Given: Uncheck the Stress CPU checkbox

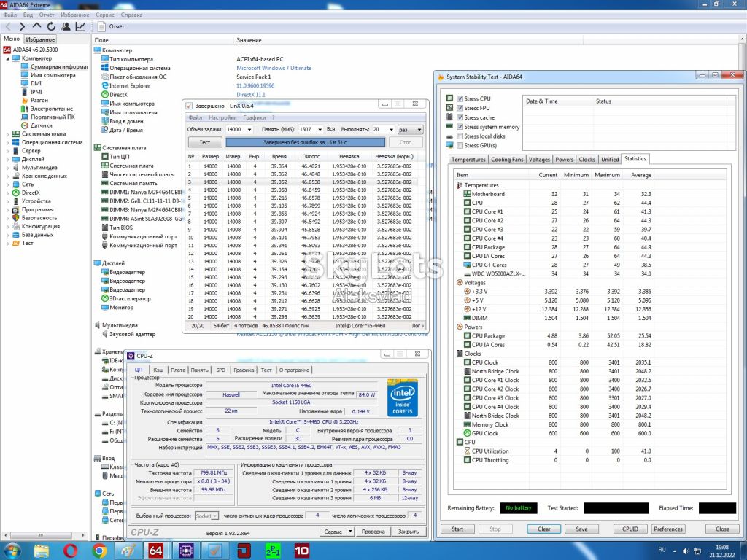Looking at the screenshot, I should point(460,98).
